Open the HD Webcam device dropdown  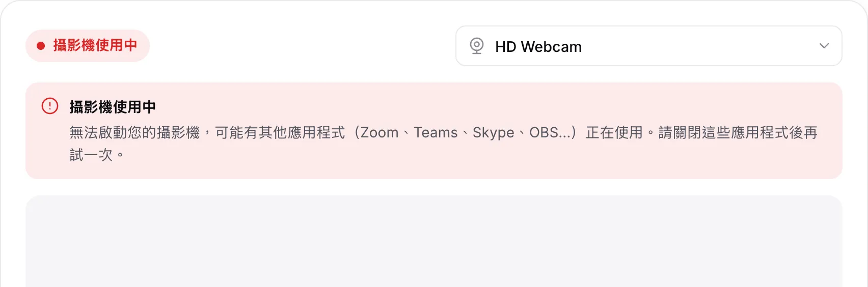(648, 46)
